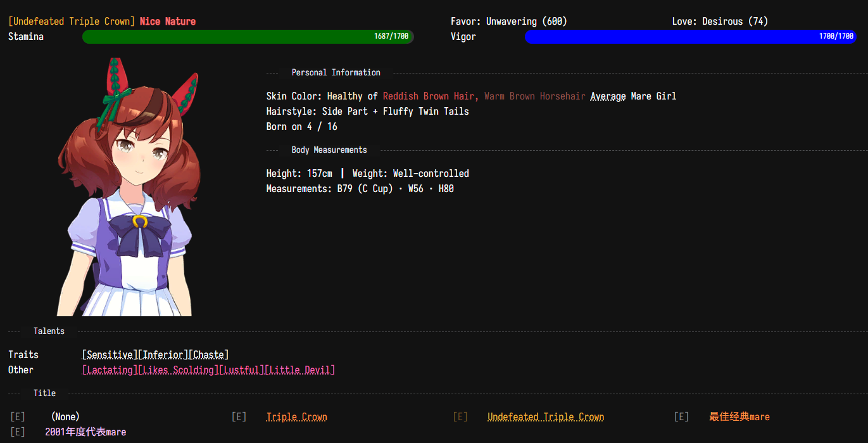Image resolution: width=868 pixels, height=443 pixels.
Task: Select the (None) title option
Action: pyautogui.click(x=65, y=417)
